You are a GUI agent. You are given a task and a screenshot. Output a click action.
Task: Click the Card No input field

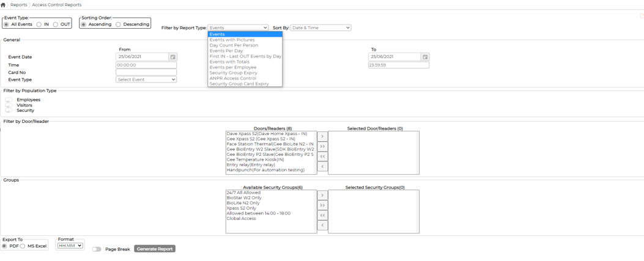click(146, 72)
